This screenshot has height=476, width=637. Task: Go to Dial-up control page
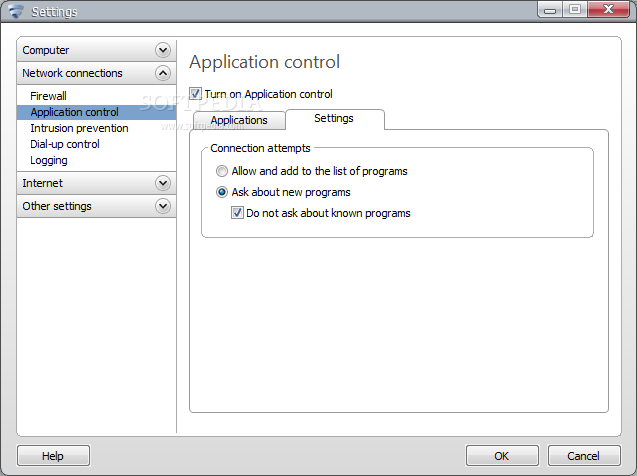[65, 144]
